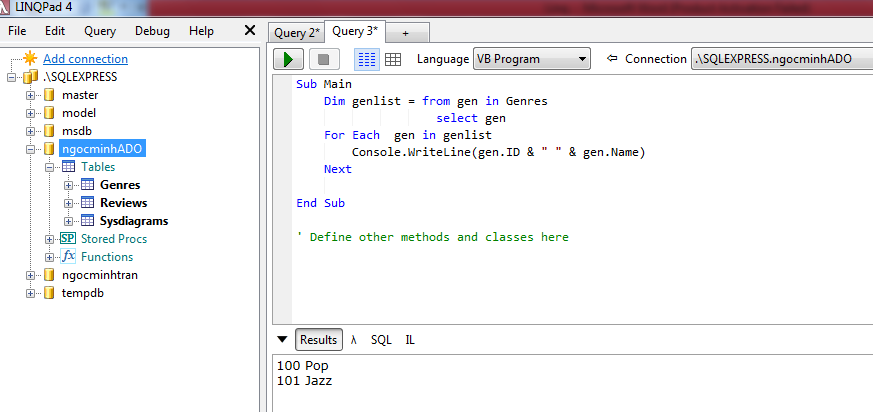Show the Results output tab
Image resolution: width=873 pixels, height=412 pixels.
318,340
